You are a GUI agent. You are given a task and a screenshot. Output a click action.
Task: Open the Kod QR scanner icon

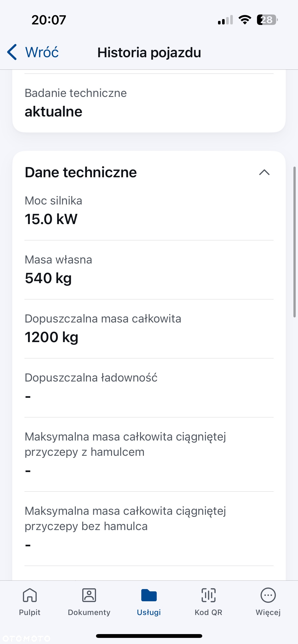click(209, 595)
